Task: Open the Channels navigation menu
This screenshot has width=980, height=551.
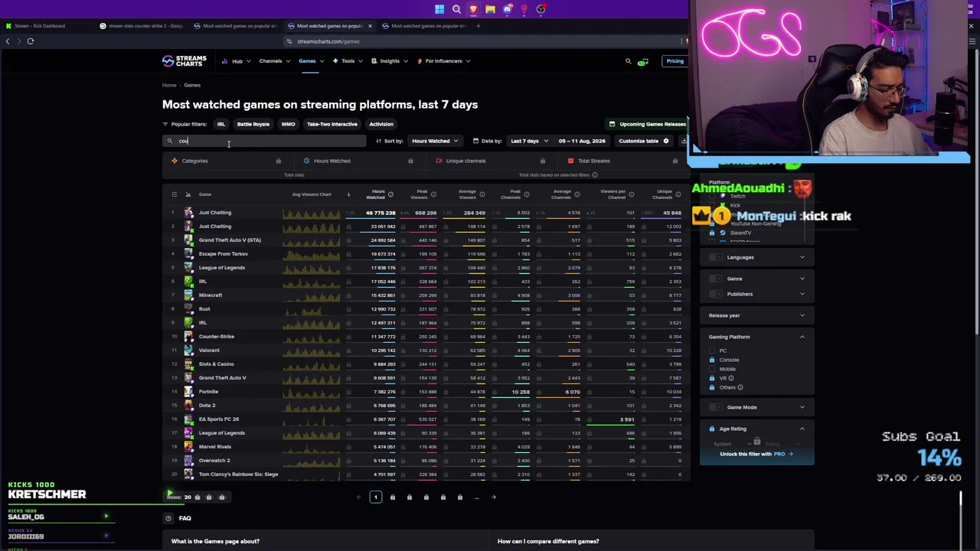Action: [274, 61]
